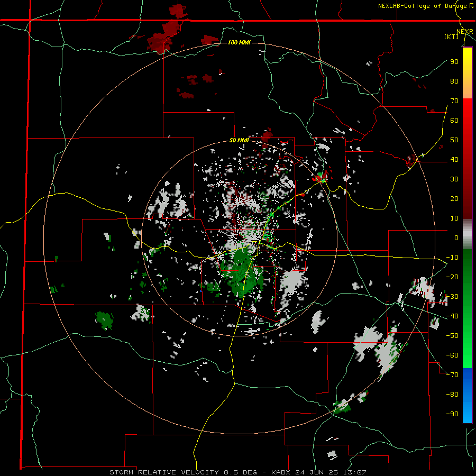Click the 50 NMI range ring label
476x476 pixels.
(239, 140)
